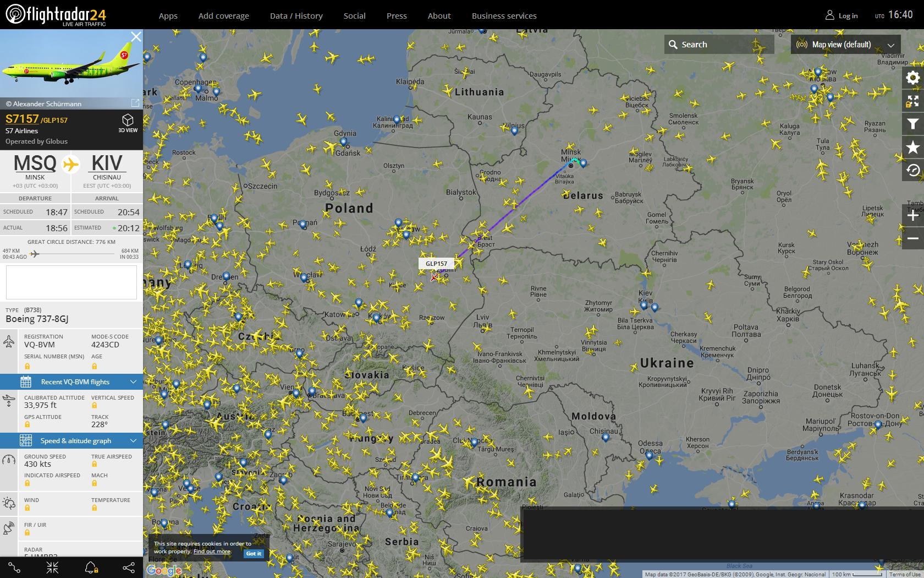
Task: Open bookmarks star icon
Action: (913, 148)
